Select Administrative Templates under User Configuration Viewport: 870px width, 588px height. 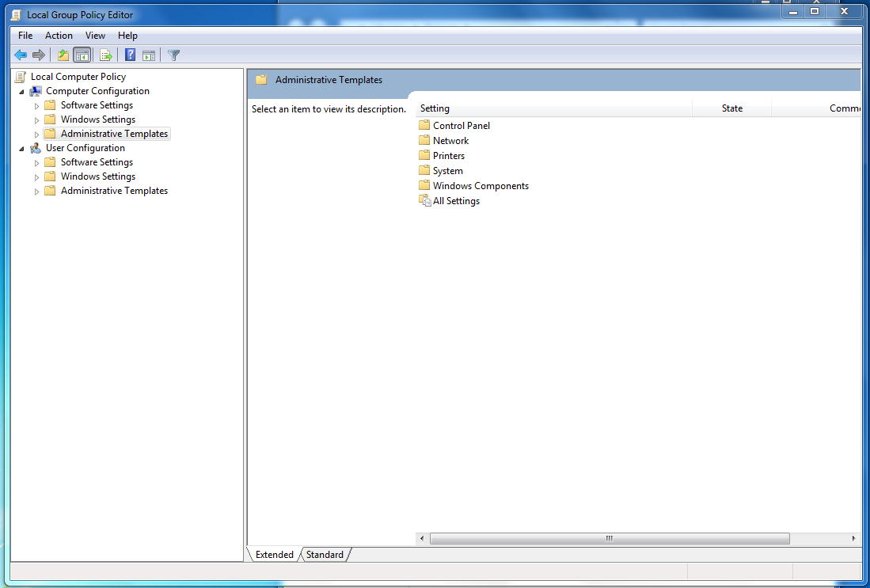click(x=114, y=190)
